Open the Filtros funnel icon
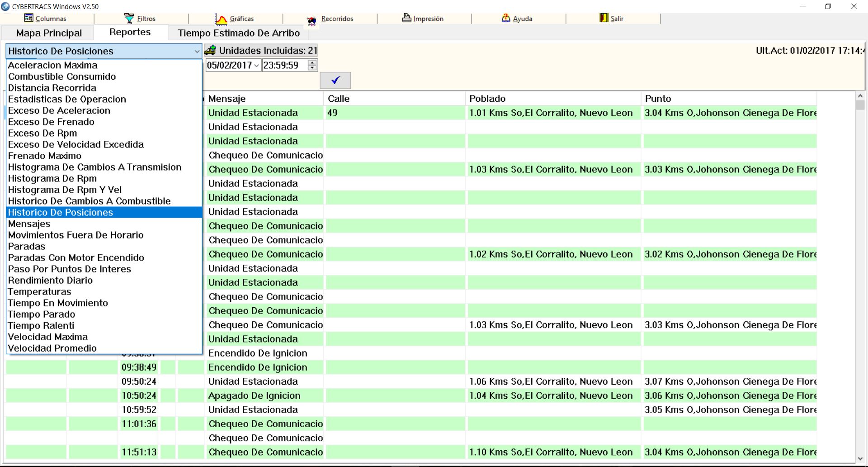 129,18
